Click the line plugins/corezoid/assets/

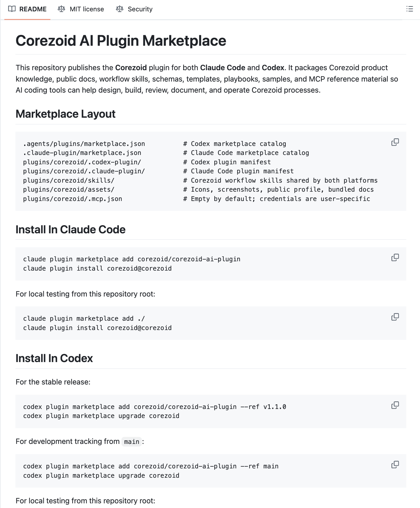69,189
